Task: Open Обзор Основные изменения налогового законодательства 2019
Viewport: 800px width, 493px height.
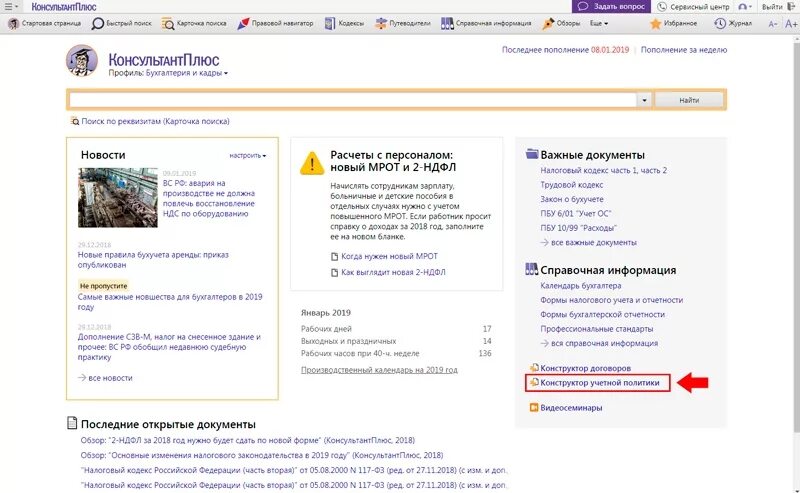Action: 262,455
